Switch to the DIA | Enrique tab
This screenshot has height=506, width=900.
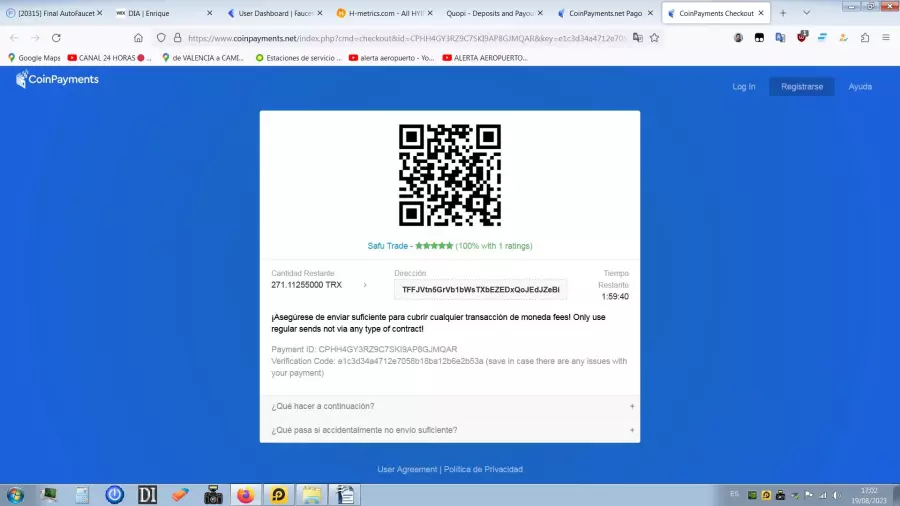tap(164, 13)
